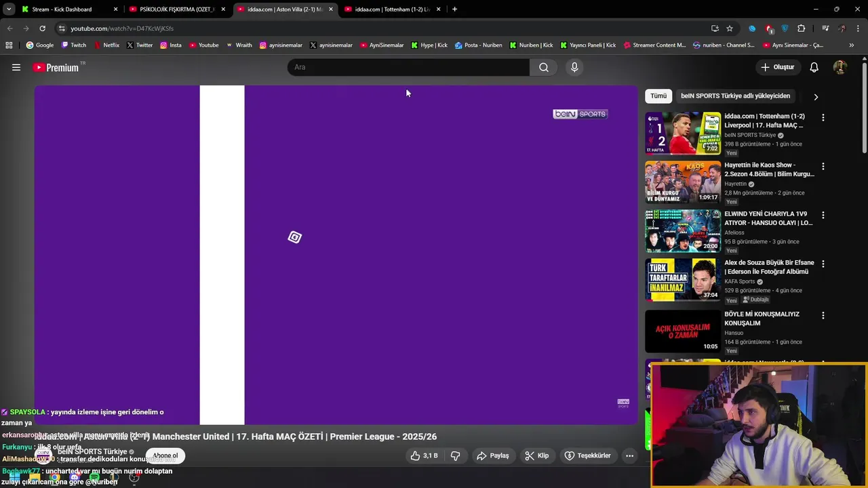The height and width of the screenshot is (488, 868).
Task: Switch to the PSİKOLOJİK FIŞKIRTMA tab
Action: (176, 9)
